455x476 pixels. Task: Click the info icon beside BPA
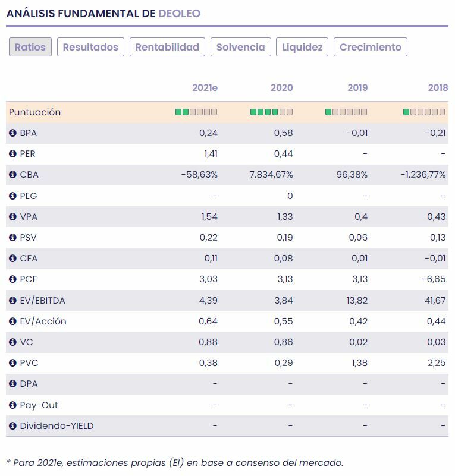[x=12, y=133]
